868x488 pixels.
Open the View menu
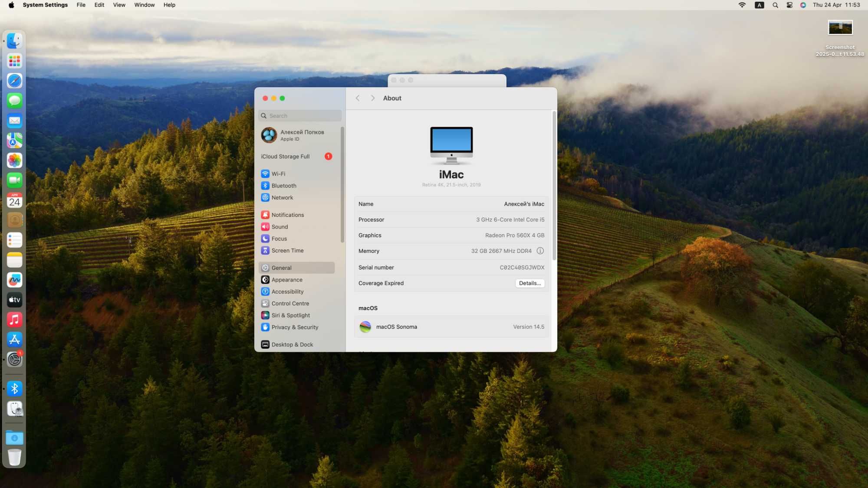click(x=119, y=5)
